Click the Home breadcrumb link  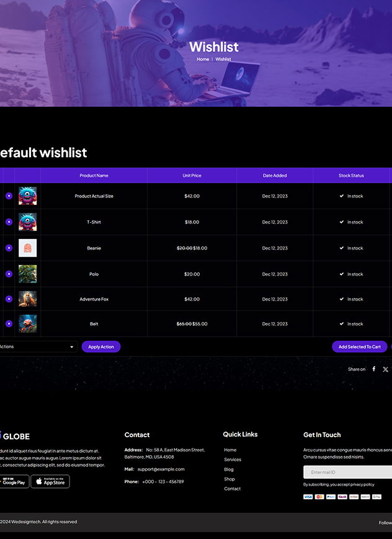203,59
